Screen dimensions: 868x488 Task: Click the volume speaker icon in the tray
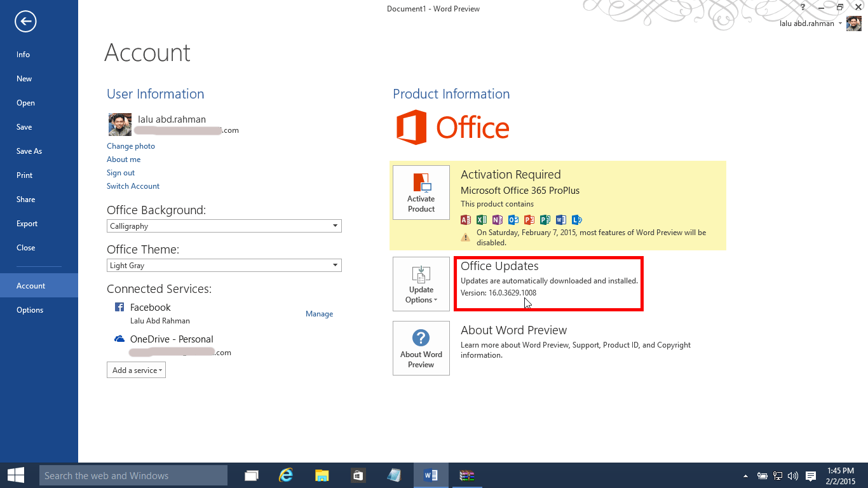792,475
